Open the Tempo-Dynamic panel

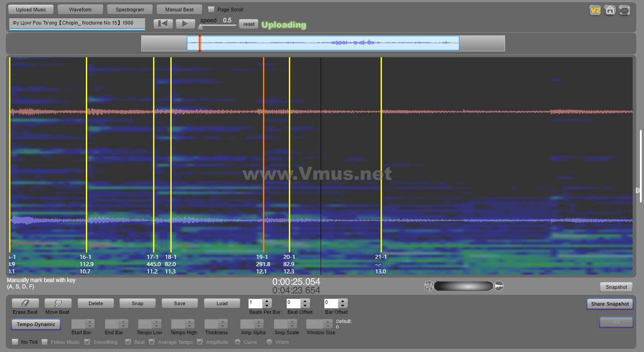coord(36,324)
